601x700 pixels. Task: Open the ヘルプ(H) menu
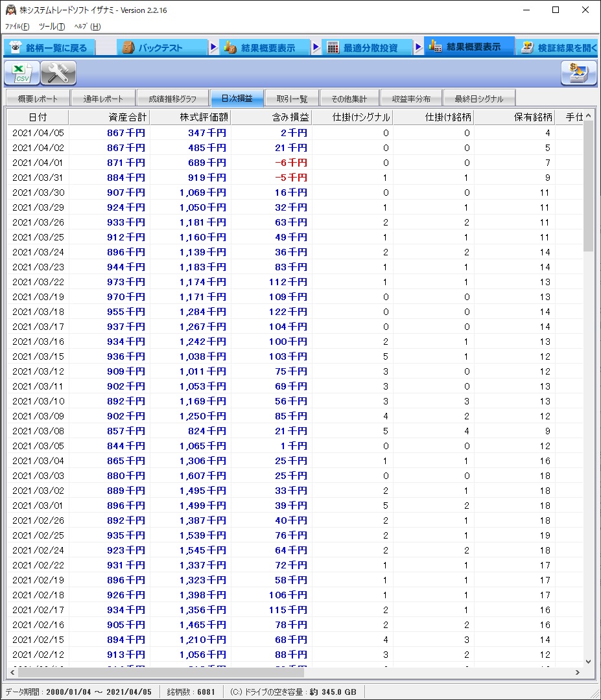(87, 27)
